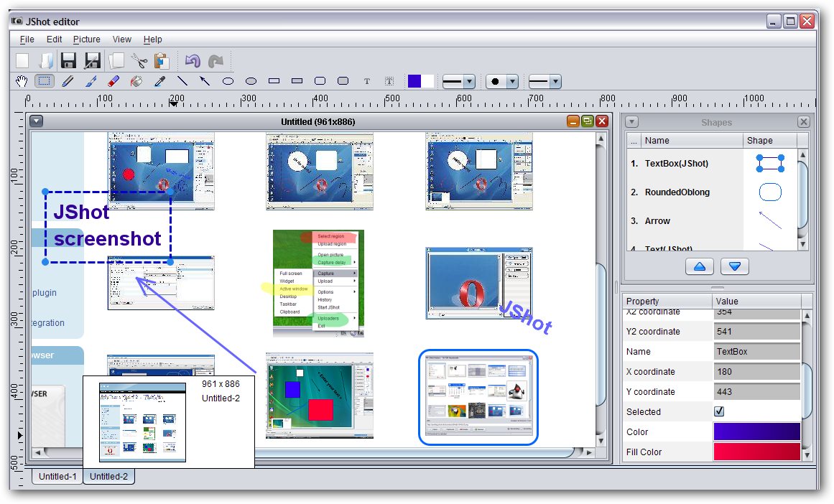Image resolution: width=834 pixels, height=504 pixels.
Task: Click the white background color swatch
Action: 427,81
